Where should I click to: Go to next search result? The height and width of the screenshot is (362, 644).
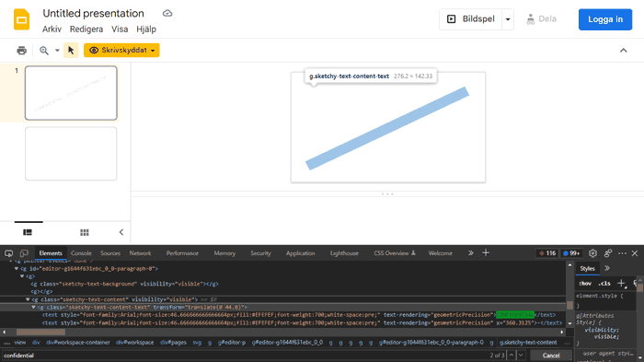click(x=521, y=355)
